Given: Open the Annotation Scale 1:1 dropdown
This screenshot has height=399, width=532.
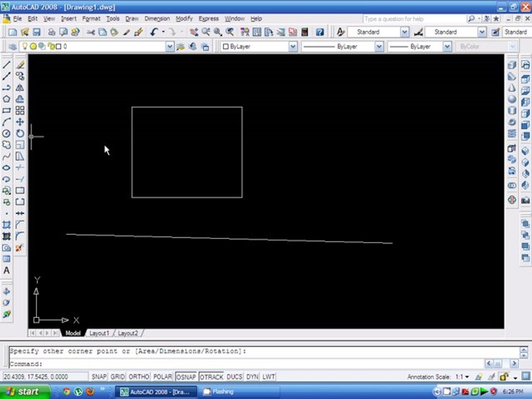Looking at the screenshot, I should click(x=467, y=377).
